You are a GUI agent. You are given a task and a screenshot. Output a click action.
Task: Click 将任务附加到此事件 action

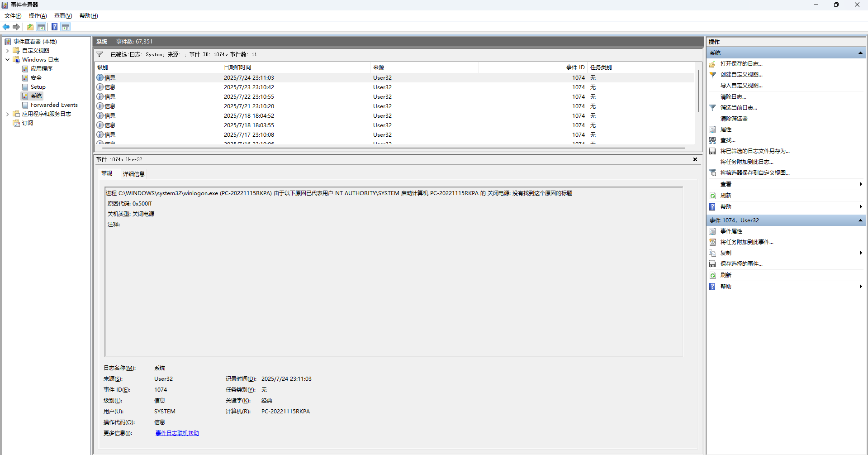pos(747,242)
